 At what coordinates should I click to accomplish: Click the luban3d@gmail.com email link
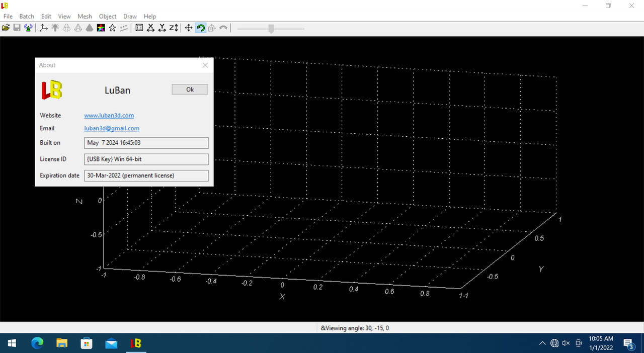point(112,128)
